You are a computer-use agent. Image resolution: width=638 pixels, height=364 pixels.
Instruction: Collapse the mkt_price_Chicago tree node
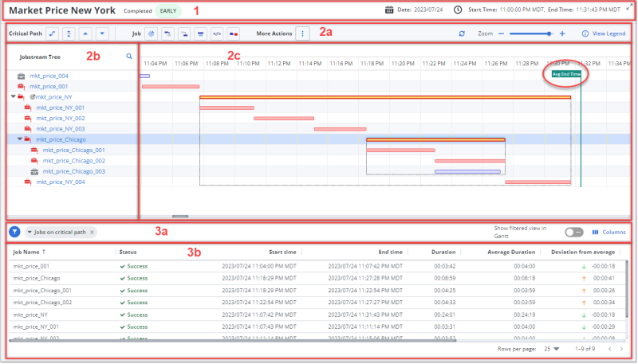coord(19,139)
